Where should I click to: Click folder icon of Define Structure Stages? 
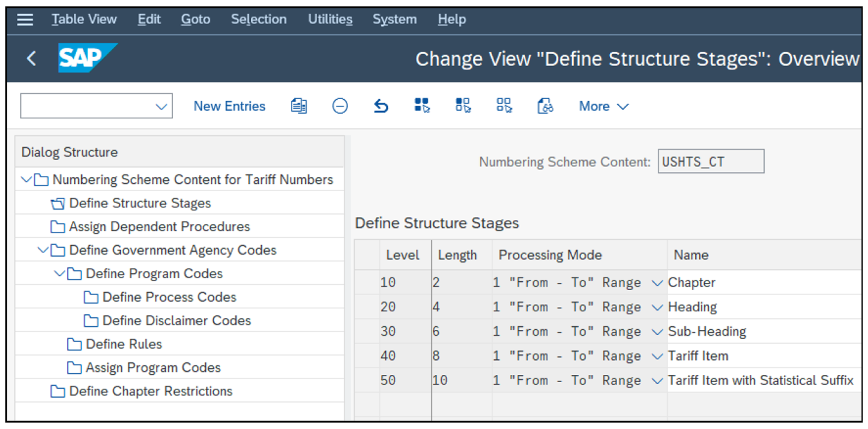[58, 204]
